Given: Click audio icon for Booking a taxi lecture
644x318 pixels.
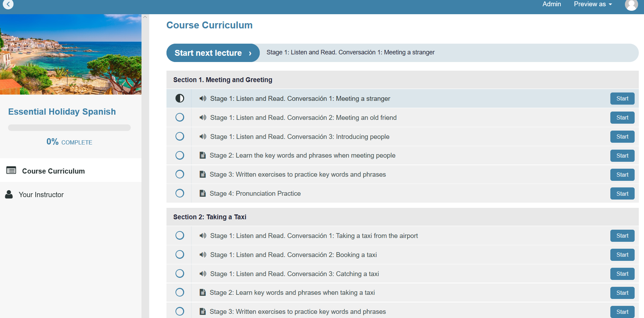Looking at the screenshot, I should click(203, 255).
